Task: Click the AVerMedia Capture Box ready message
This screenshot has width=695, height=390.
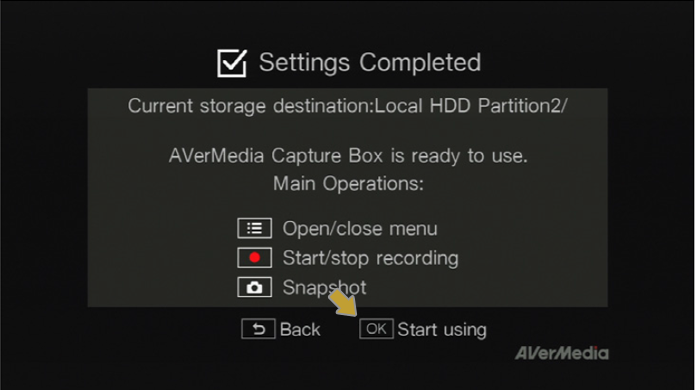Action: click(348, 156)
